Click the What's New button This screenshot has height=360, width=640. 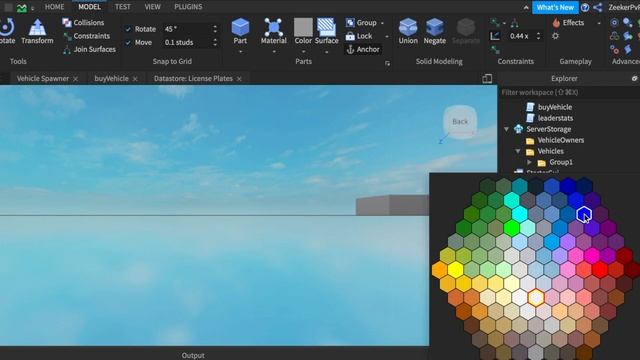point(555,7)
